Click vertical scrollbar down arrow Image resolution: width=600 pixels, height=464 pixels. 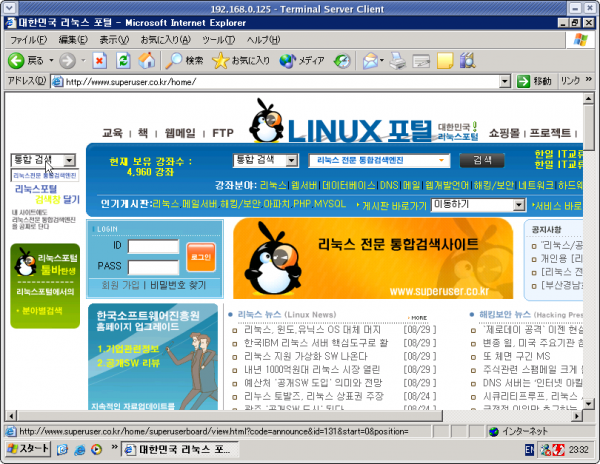point(588,403)
